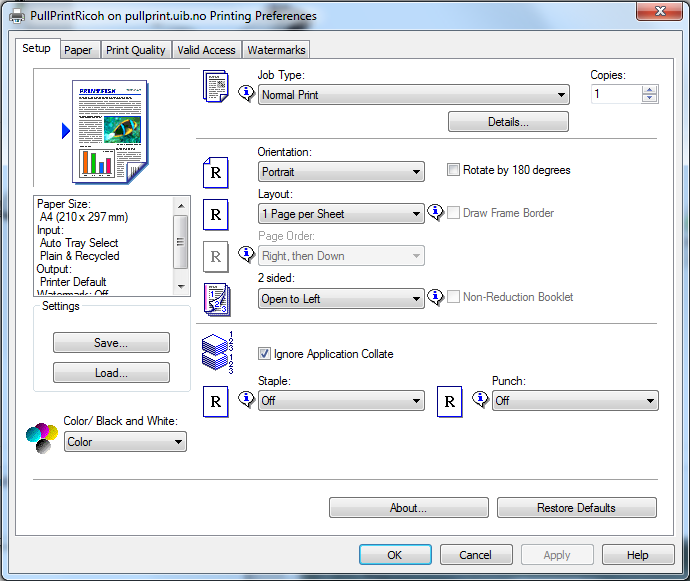The height and width of the screenshot is (581, 690).
Task: Click the Restore Defaults button
Action: tap(576, 508)
